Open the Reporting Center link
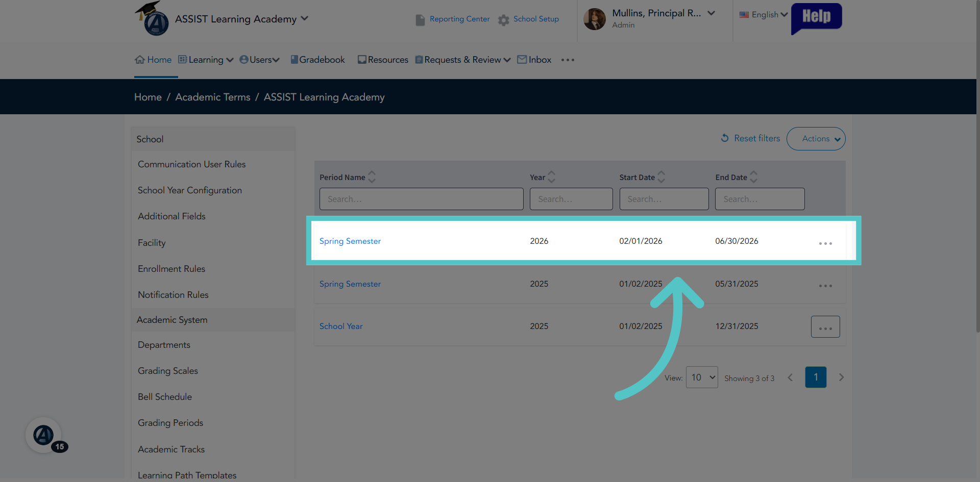Image resolution: width=980 pixels, height=482 pixels. point(459,19)
